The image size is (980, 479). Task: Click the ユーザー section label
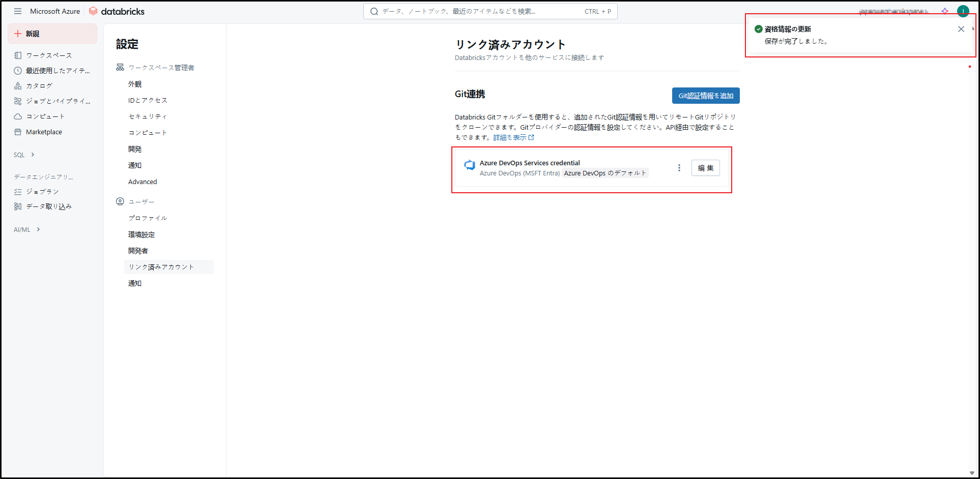coord(141,202)
